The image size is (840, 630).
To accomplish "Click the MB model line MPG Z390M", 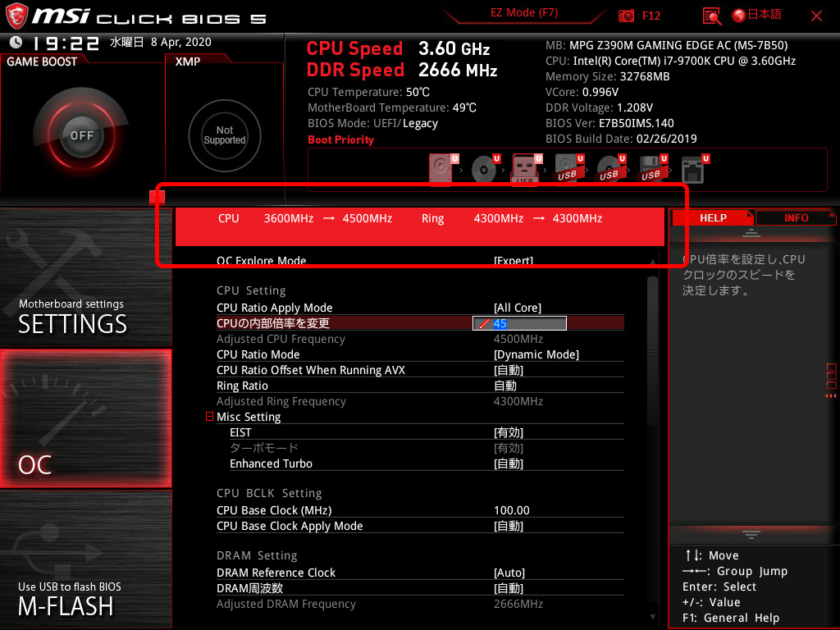I will pos(666,45).
